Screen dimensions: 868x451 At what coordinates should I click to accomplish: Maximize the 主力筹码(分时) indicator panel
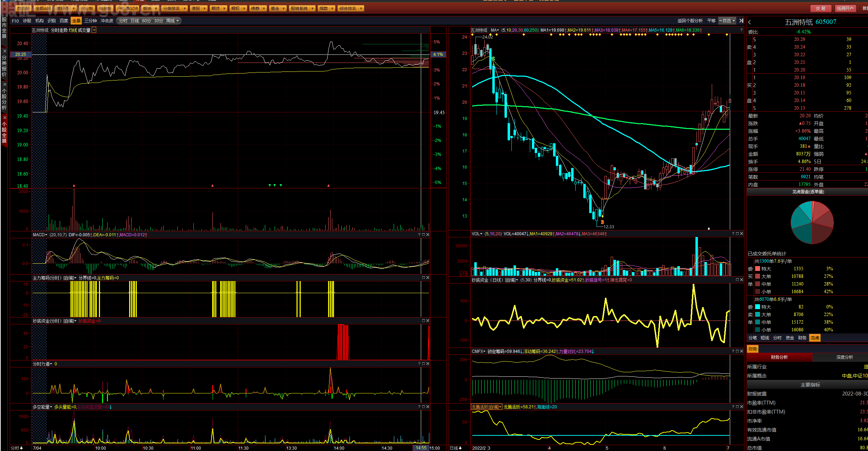coord(424,278)
